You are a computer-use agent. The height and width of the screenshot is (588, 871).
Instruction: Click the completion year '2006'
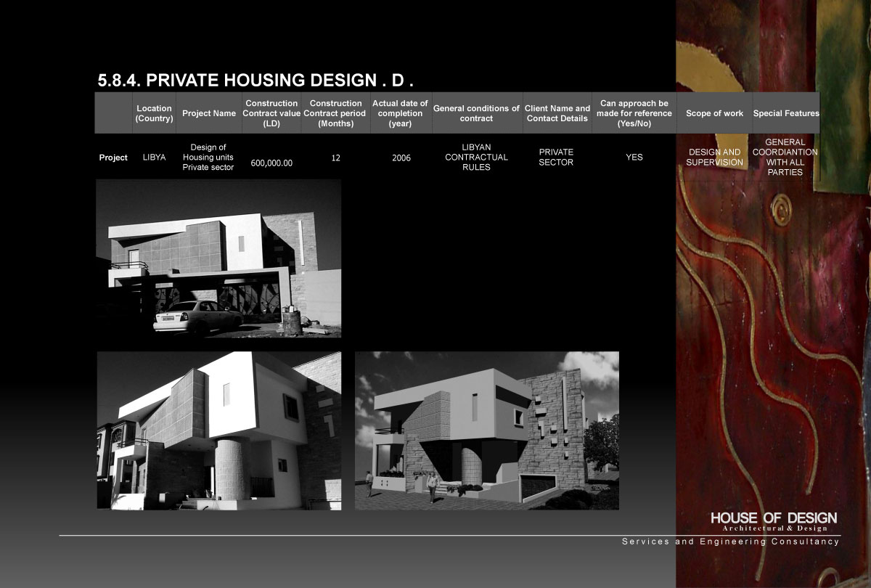[x=401, y=158]
